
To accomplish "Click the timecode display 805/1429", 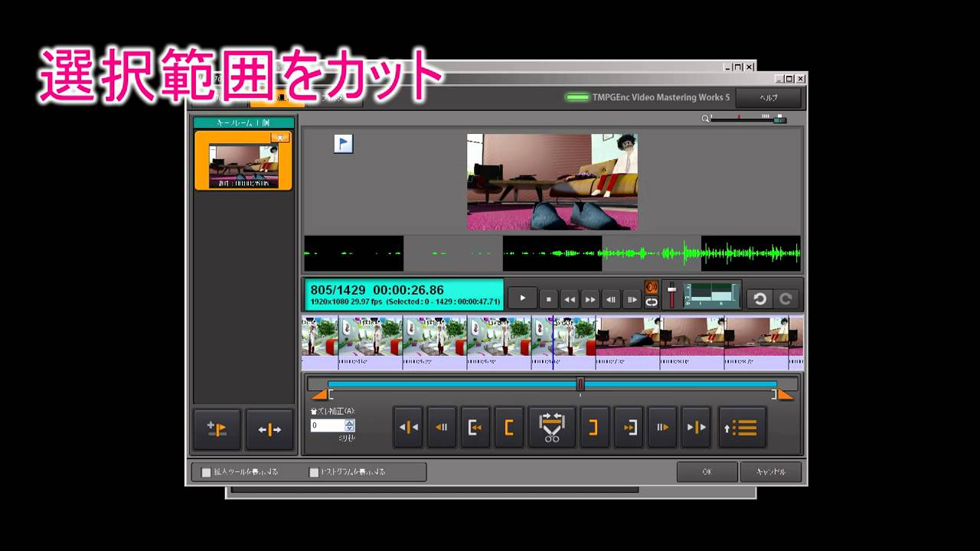I will [404, 295].
